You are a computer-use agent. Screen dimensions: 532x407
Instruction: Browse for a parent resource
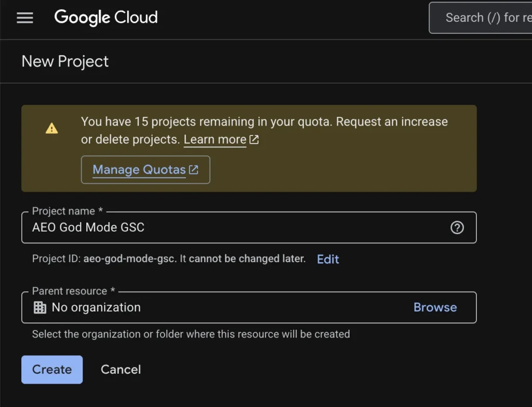[x=435, y=307]
